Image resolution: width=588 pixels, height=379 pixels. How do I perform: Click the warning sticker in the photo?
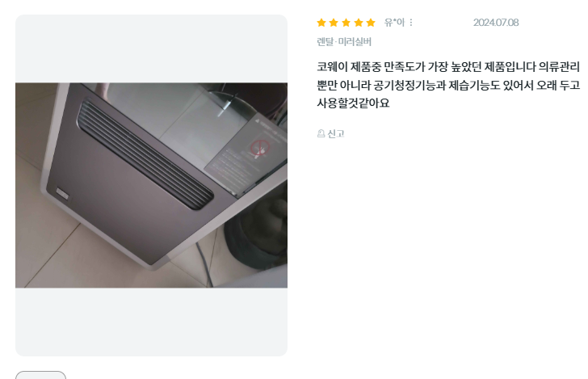click(x=246, y=154)
